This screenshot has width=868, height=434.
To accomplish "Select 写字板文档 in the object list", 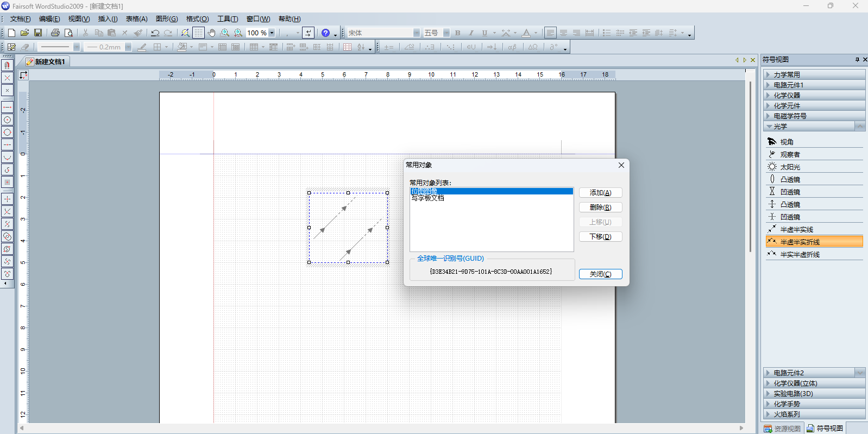I will pos(428,198).
